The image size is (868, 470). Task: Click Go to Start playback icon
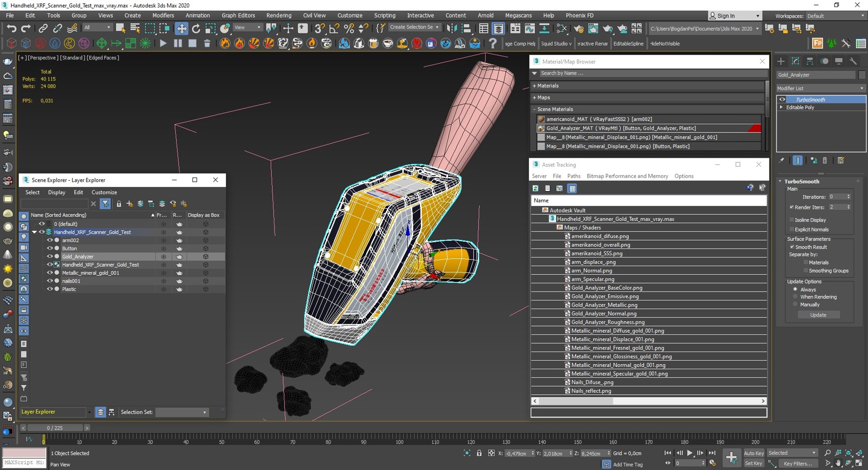(668, 453)
